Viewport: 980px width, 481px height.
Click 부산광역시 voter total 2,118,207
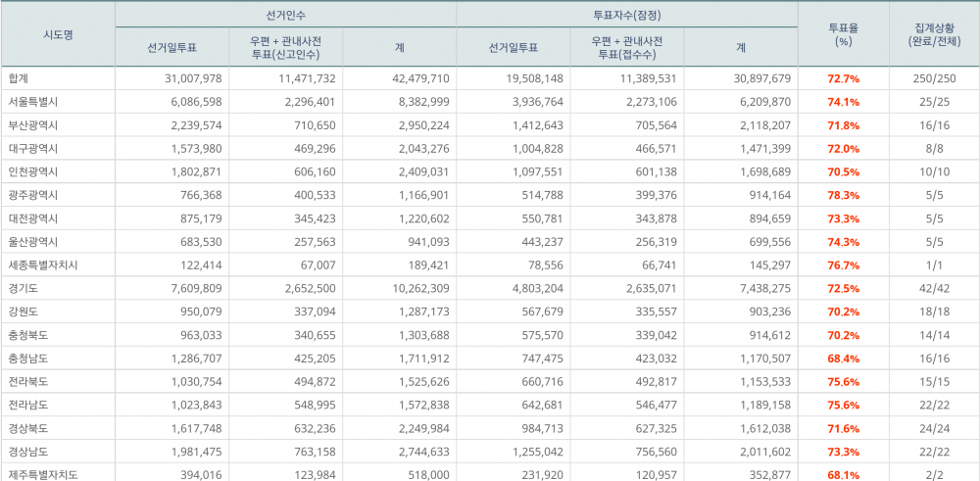(x=762, y=125)
